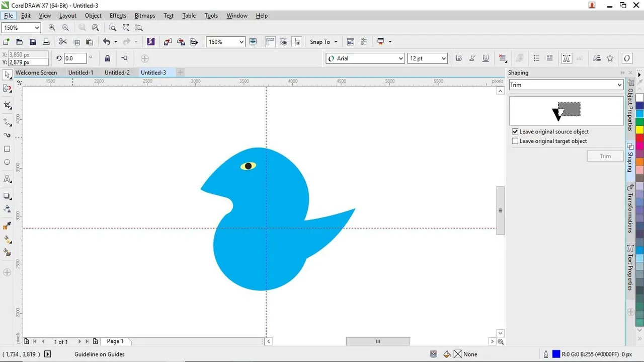Click the Zoom In magnifier icon
The image size is (644, 362).
pos(52,28)
